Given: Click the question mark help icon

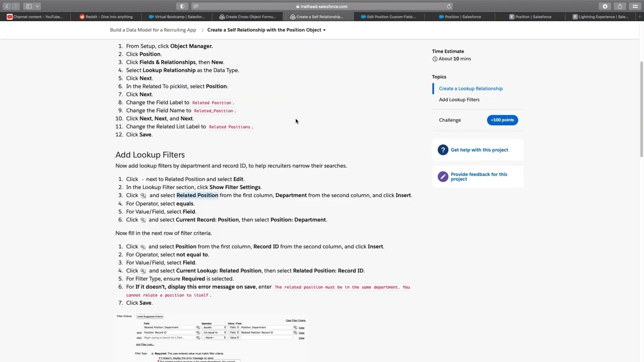Looking at the screenshot, I should coord(443,150).
